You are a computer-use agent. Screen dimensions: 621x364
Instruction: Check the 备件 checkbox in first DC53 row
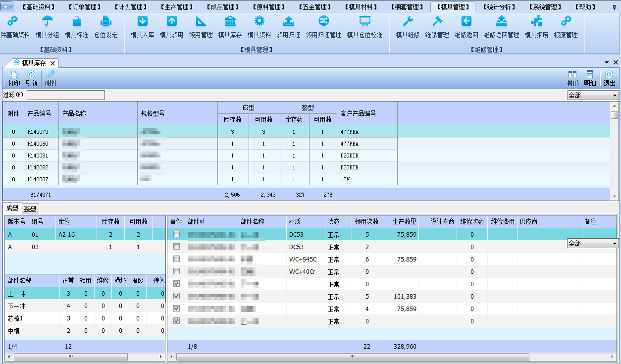(176, 234)
